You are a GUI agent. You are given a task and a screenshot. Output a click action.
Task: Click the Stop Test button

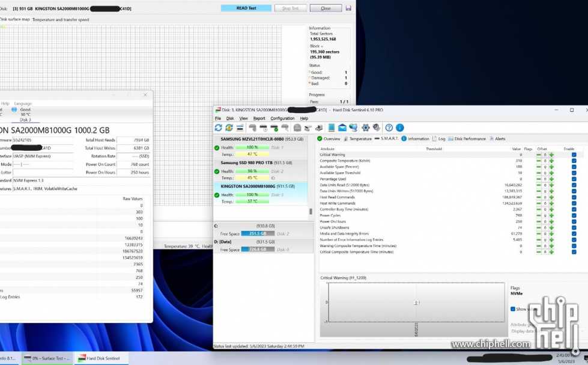click(290, 8)
